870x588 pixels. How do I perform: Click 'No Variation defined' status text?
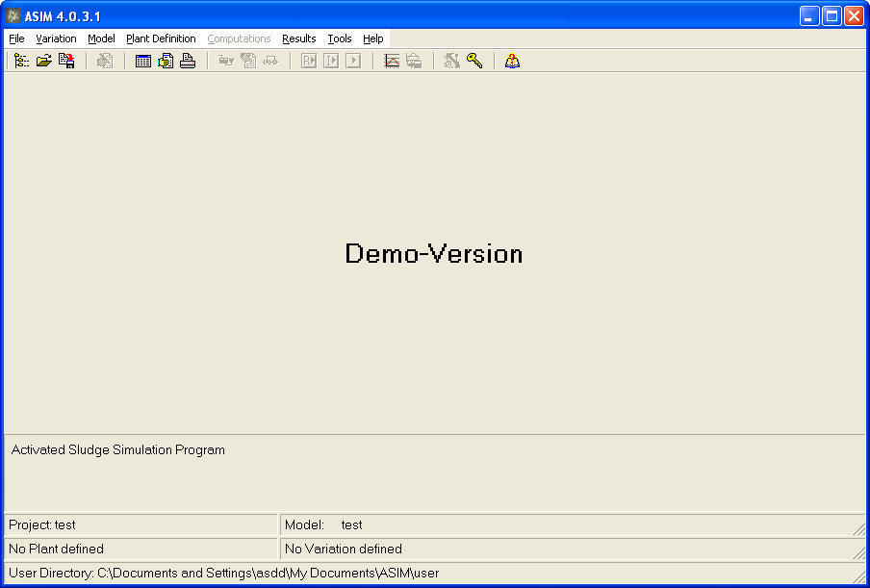(344, 550)
